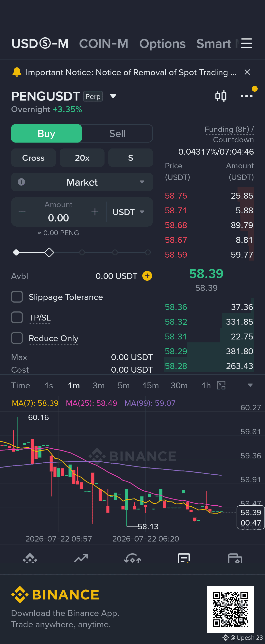The image size is (265, 644).
Task: Tap last price 58.39 in order book
Action: [x=206, y=274]
